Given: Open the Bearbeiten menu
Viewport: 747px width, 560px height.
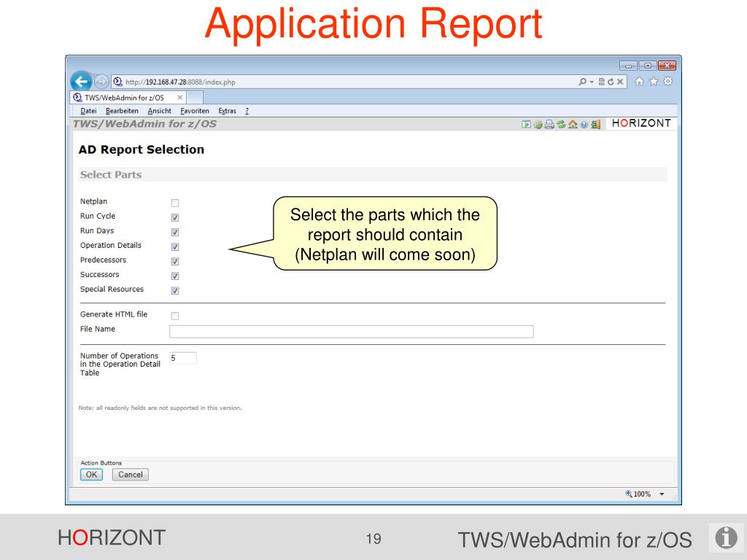Looking at the screenshot, I should 122,111.
